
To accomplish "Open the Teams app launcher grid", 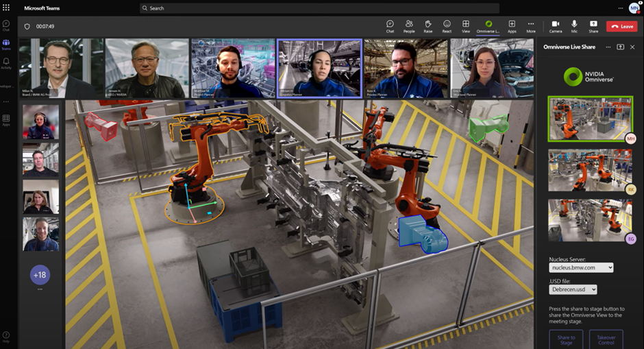I will (6, 8).
